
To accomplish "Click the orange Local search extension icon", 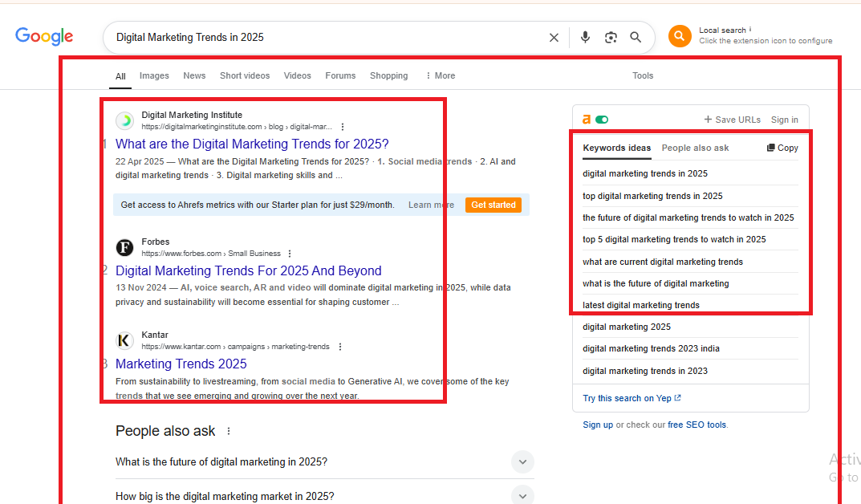I will coord(680,36).
